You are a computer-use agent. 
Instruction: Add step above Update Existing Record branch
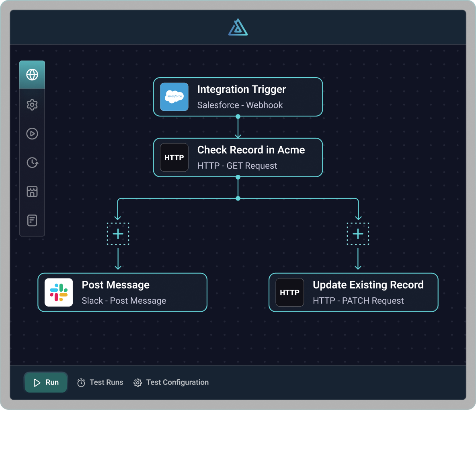(358, 234)
